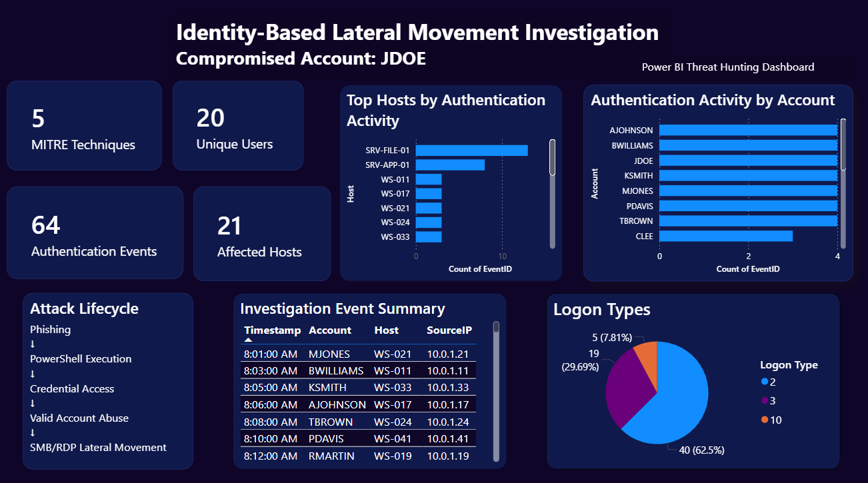Click the PowerShell Execution lifecycle step
This screenshot has width=868, height=483.
(x=81, y=359)
